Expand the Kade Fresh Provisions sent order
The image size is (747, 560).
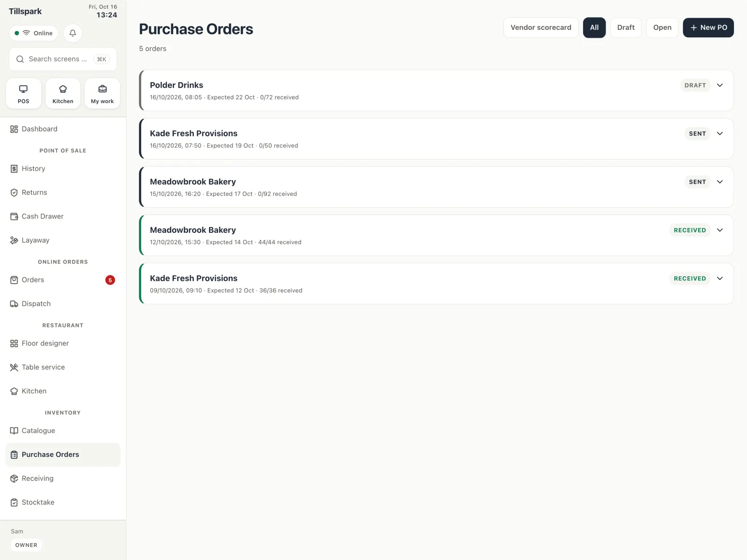pyautogui.click(x=720, y=133)
